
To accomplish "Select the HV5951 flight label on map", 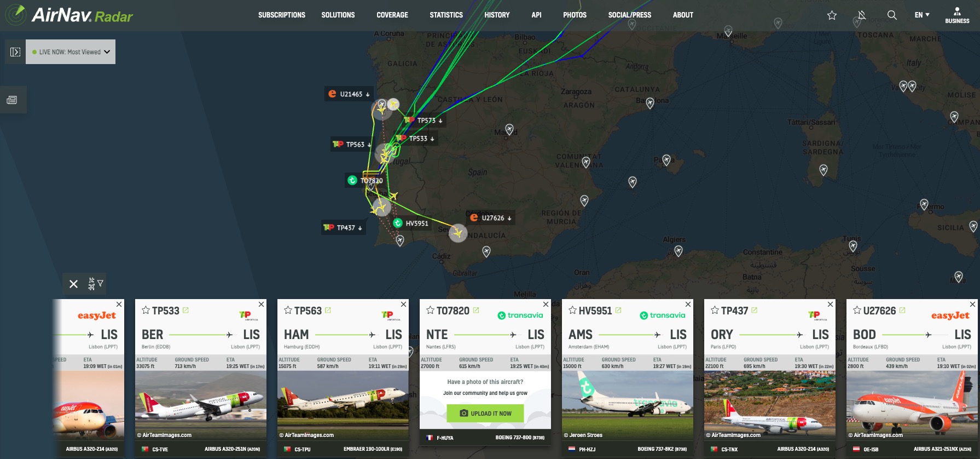I will pyautogui.click(x=411, y=223).
